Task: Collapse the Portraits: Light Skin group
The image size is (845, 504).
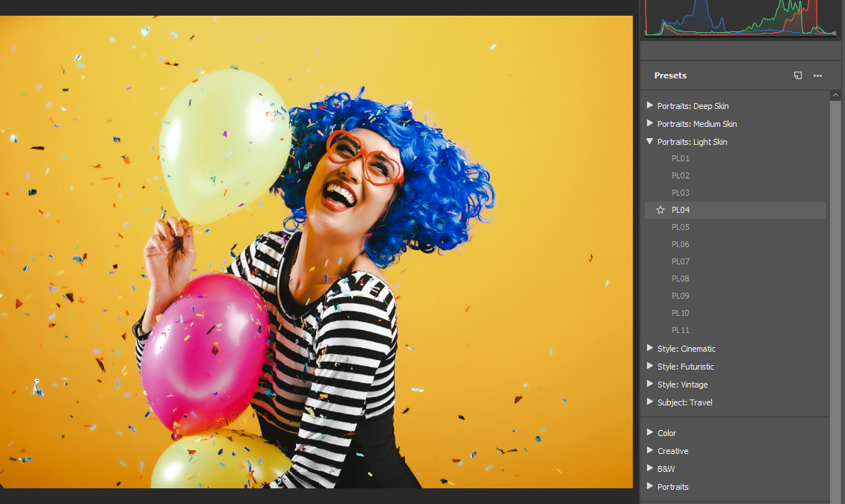Action: point(650,141)
